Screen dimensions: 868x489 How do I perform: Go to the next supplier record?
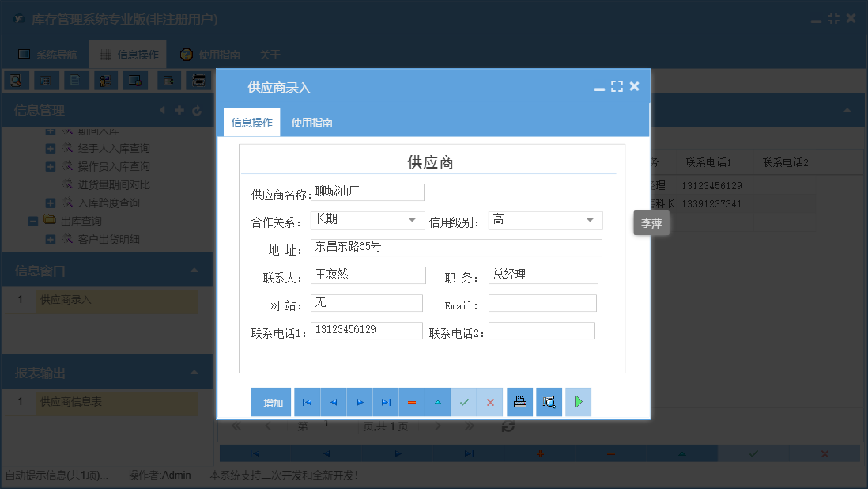360,402
